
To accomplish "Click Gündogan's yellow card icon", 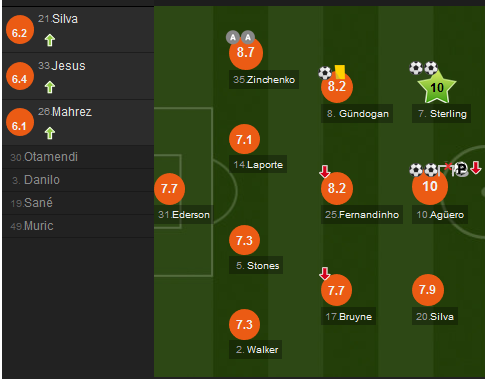I will click(x=340, y=72).
